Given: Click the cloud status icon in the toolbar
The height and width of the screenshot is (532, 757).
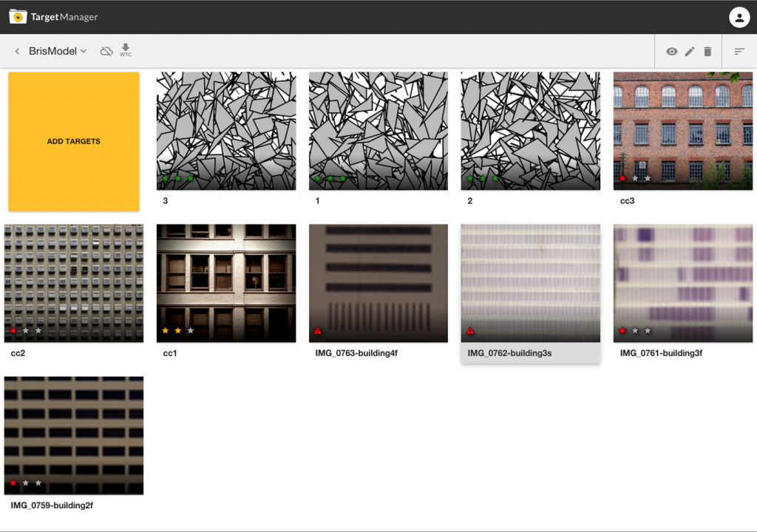Looking at the screenshot, I should pyautogui.click(x=106, y=51).
